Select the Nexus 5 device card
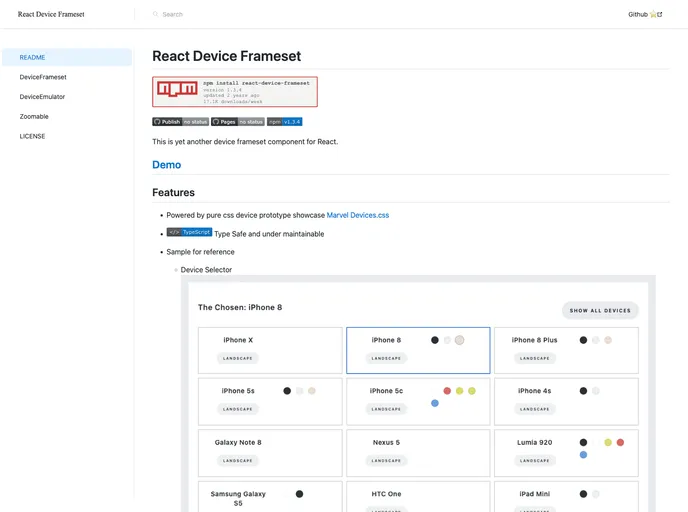Screen dimensions: 688x512 pos(418,453)
